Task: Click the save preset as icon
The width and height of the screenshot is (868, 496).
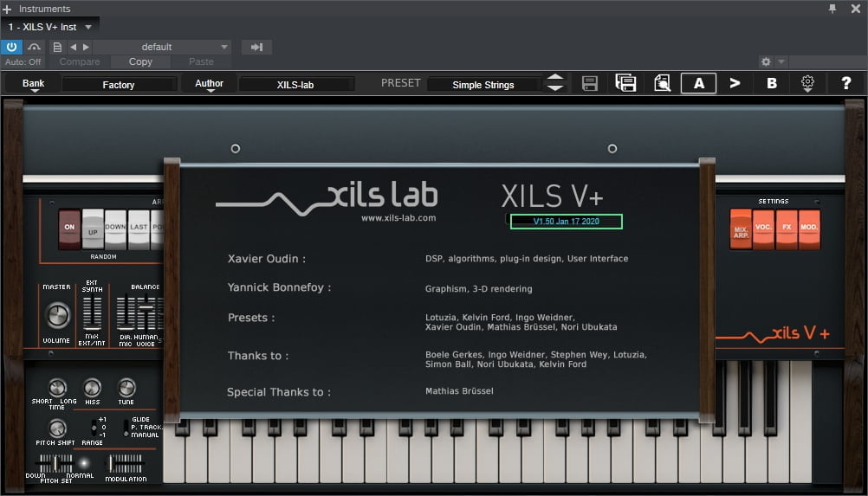Action: pyautogui.click(x=625, y=83)
